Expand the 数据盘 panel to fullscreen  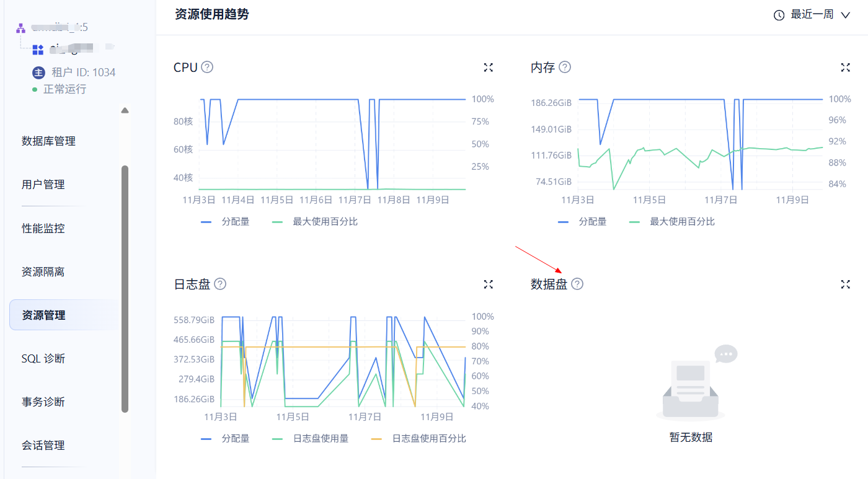coord(845,284)
